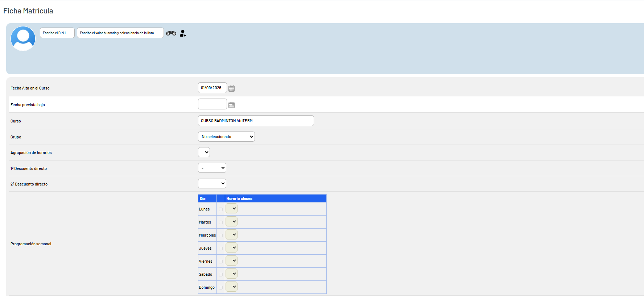Open Martes class schedule dropdown
The height and width of the screenshot is (296, 644).
(231, 221)
